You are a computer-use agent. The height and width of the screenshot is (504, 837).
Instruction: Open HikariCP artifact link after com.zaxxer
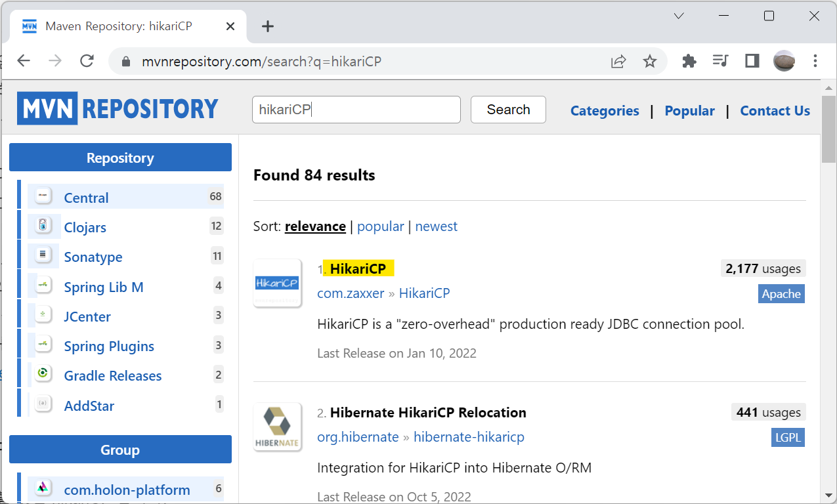point(424,293)
